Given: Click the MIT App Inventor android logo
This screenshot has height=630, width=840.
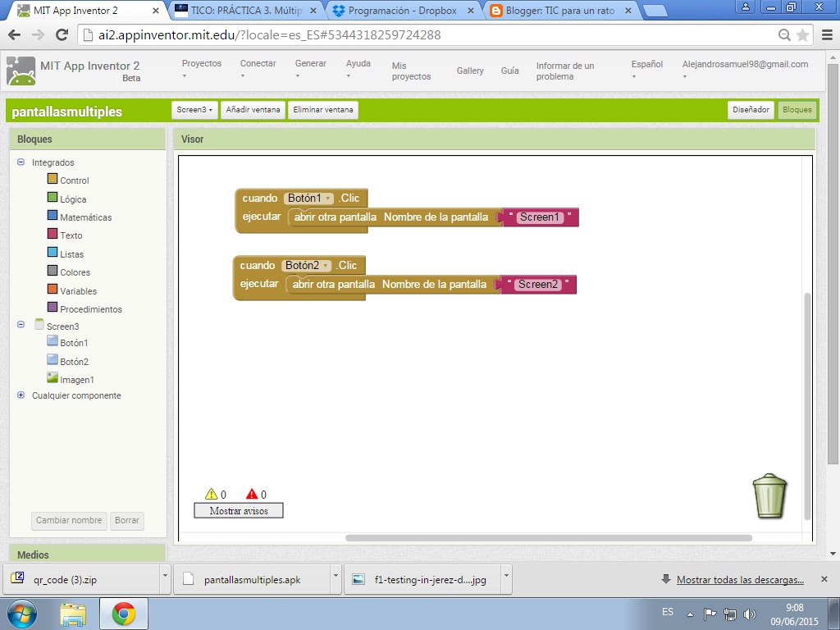Looking at the screenshot, I should tap(21, 71).
